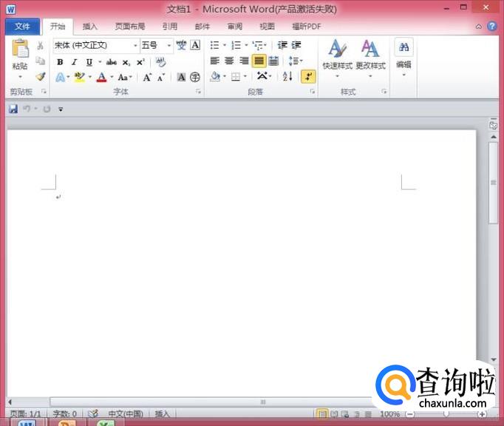Screen dimensions: 504x426
Task: Click the Phonetic Guide (wén) icon
Action: click(181, 45)
